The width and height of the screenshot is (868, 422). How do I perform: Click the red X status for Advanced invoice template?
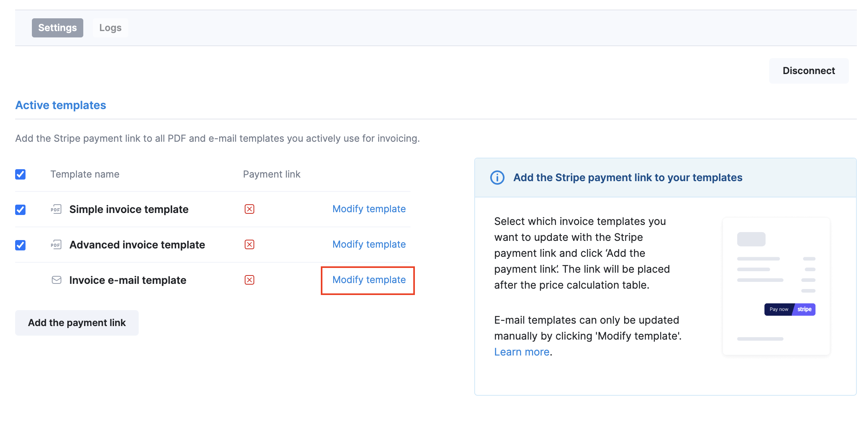pyautogui.click(x=249, y=244)
